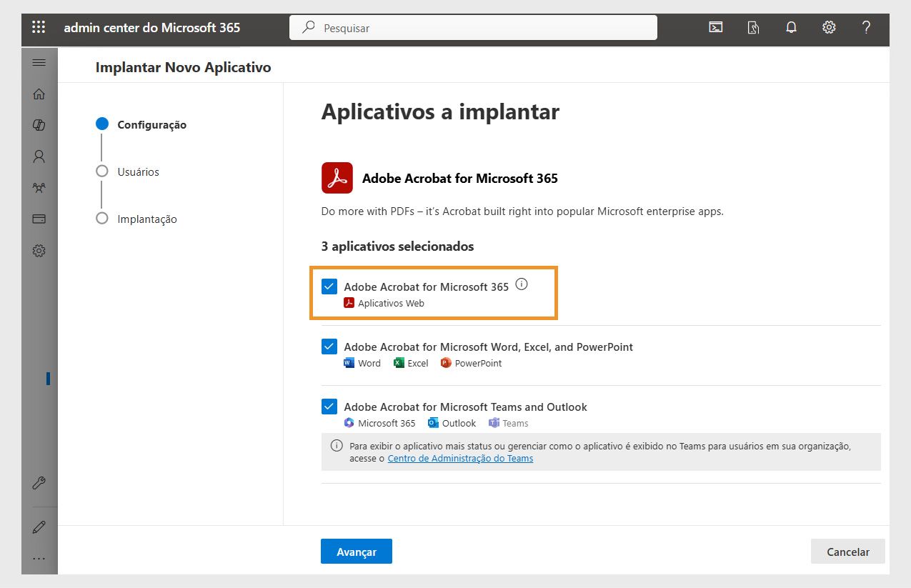This screenshot has width=911, height=588.
Task: Open the notifications bell
Action: point(790,26)
